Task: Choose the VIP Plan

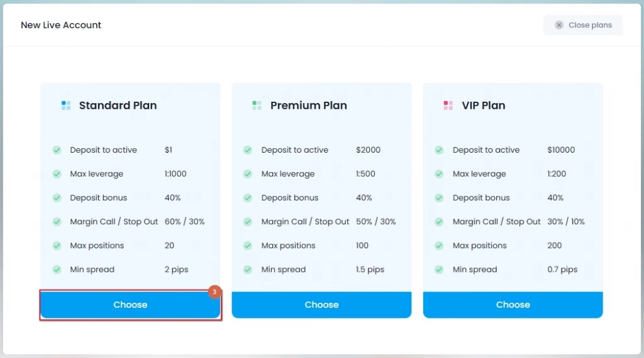Action: 513,305
